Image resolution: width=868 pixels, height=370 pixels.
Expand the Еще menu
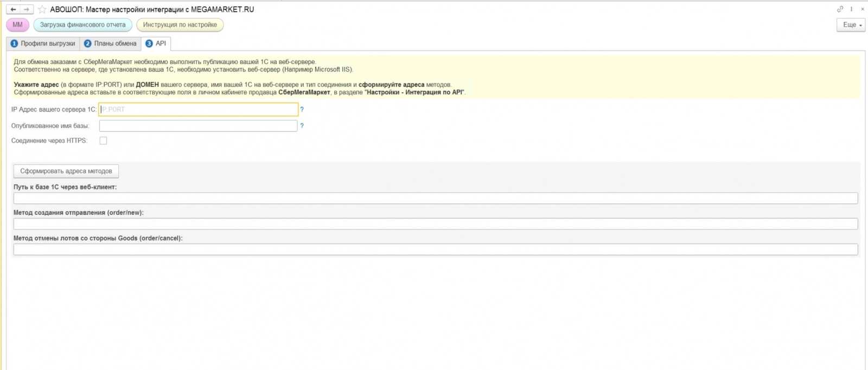[x=851, y=25]
